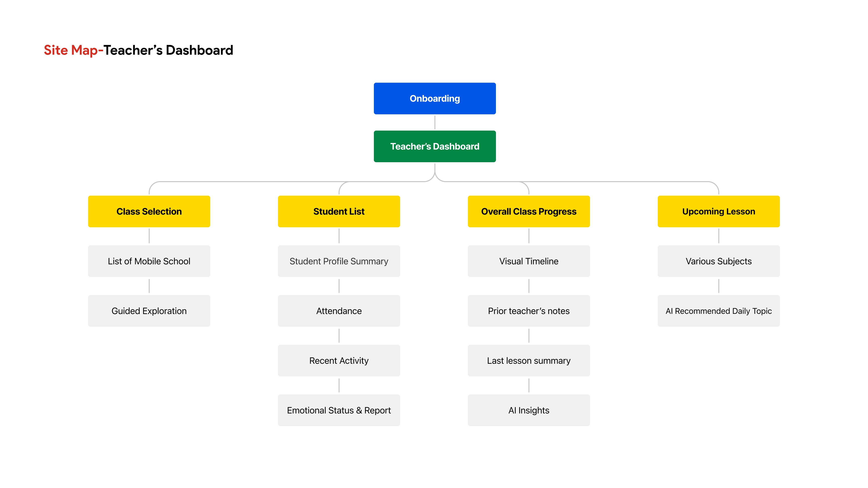Select the Student List yellow box
This screenshot has height=488, width=868.
(339, 211)
